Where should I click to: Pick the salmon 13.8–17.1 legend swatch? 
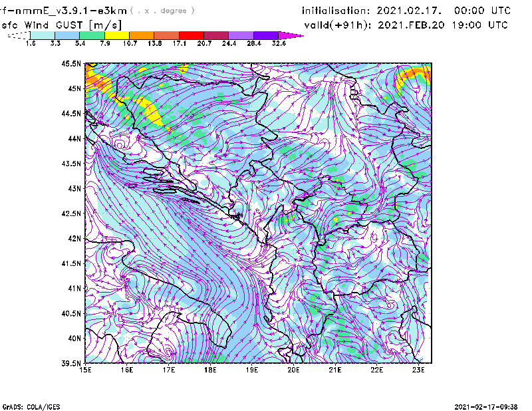[167, 35]
